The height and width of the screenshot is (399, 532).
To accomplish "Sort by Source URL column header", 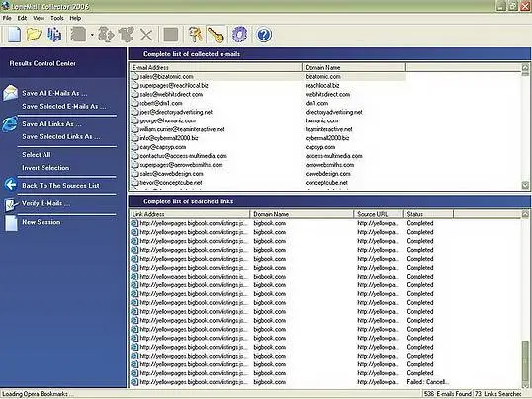I will (379, 214).
